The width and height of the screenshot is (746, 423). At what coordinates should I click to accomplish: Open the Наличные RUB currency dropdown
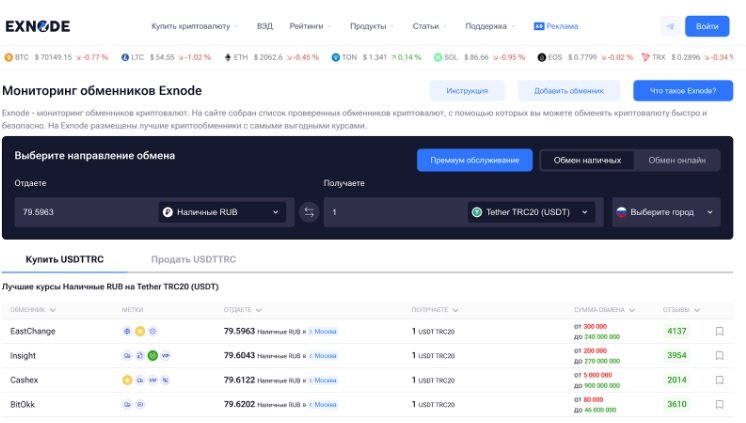tap(221, 212)
